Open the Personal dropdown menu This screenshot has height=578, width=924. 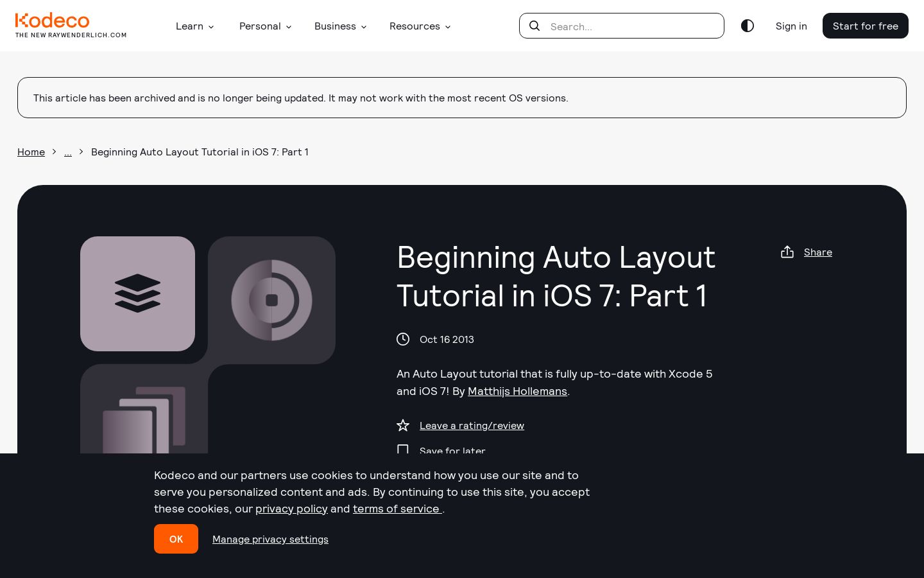(266, 26)
